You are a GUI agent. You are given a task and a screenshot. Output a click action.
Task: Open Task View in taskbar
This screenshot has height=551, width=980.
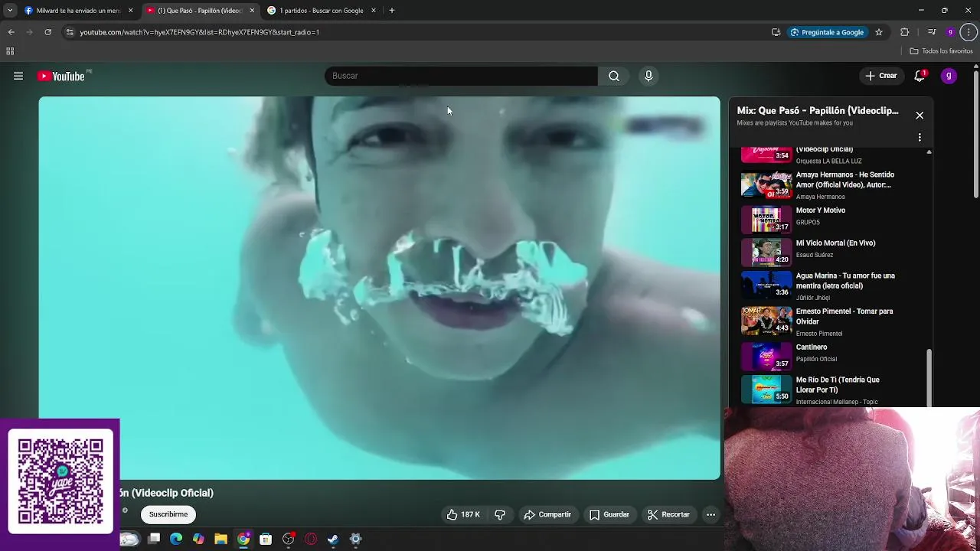(x=154, y=539)
